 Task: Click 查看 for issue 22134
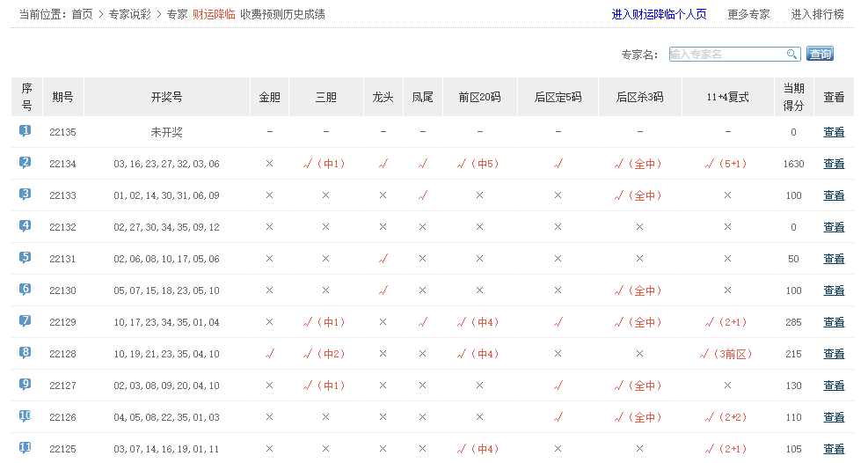[x=834, y=164]
